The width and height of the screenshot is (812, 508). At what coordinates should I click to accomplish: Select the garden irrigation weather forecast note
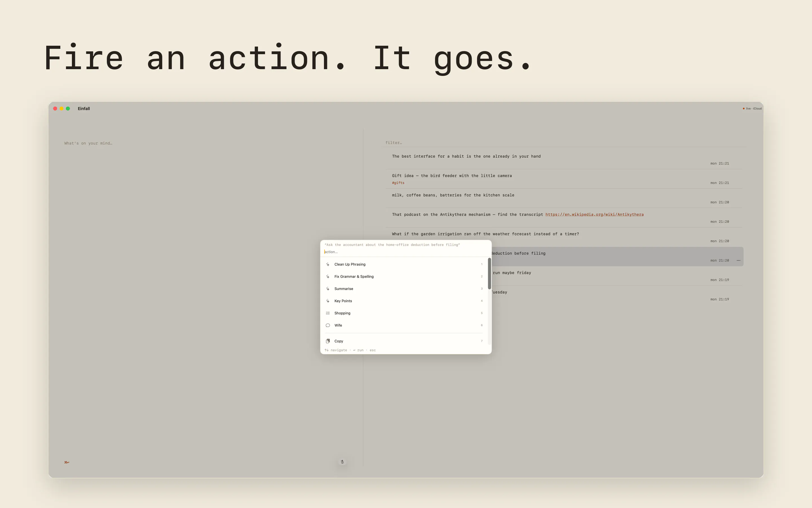point(564,237)
